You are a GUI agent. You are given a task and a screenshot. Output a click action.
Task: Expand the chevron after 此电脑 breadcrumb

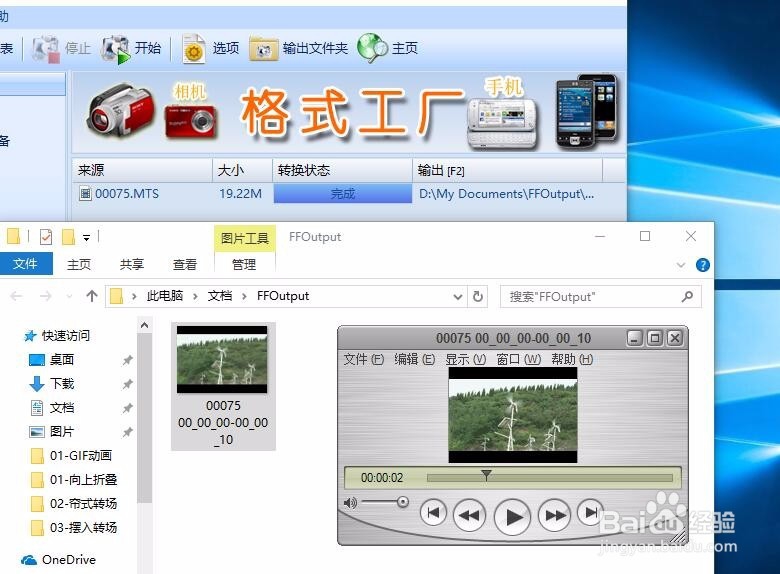195,296
